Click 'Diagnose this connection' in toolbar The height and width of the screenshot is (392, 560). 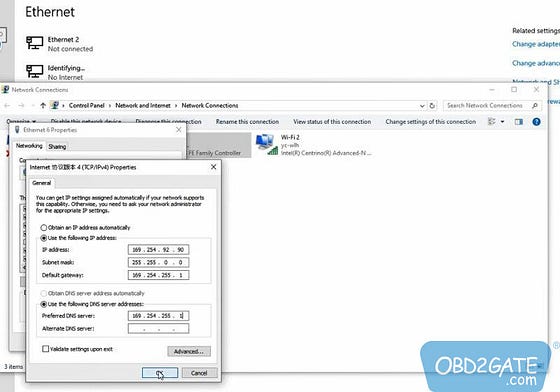click(168, 122)
